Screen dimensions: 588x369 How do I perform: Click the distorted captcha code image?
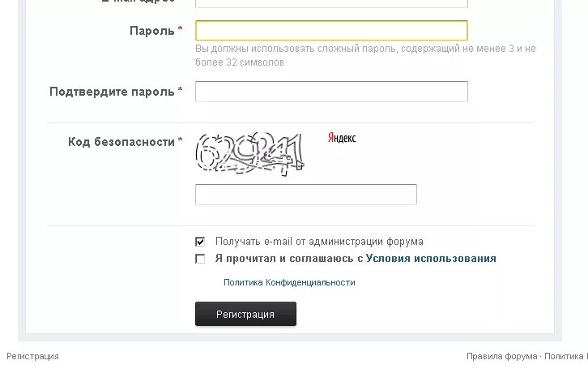tap(250, 153)
